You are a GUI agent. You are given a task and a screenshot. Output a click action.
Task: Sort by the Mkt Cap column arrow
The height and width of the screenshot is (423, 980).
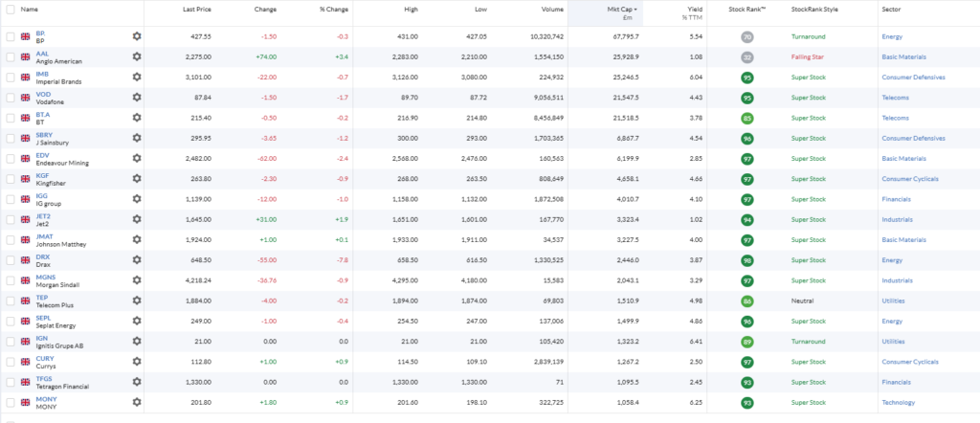pos(635,10)
